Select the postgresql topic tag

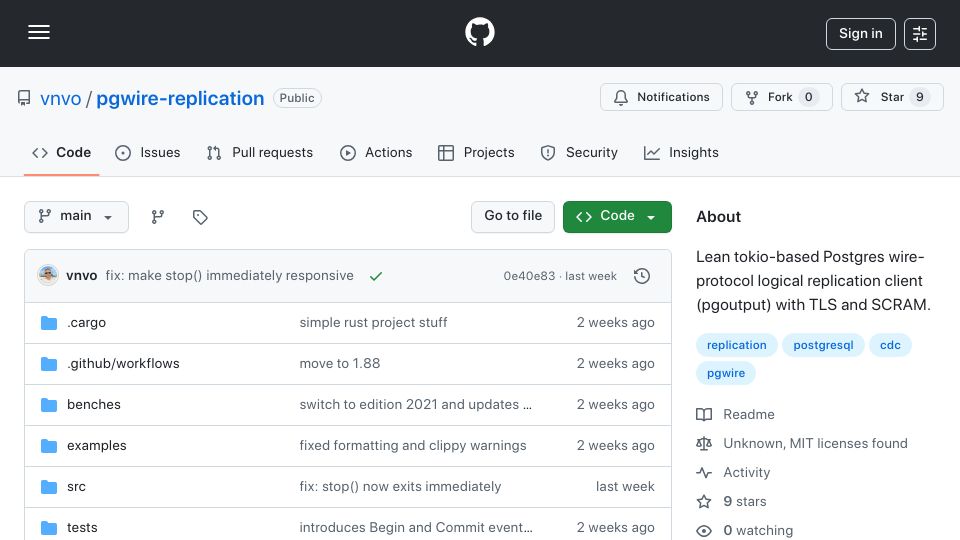pyautogui.click(x=823, y=345)
